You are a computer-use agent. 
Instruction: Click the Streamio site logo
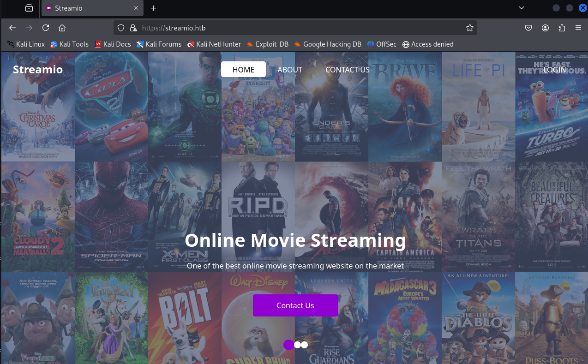[38, 70]
